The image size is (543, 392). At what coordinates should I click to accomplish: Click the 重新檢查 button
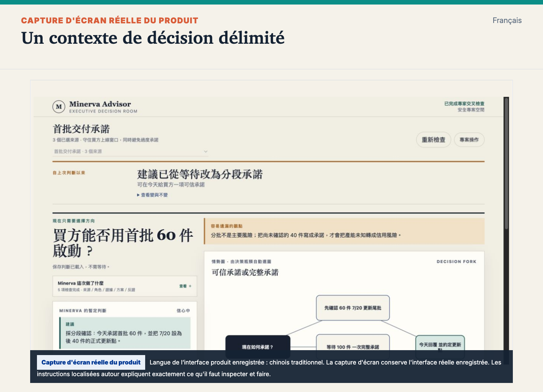[433, 140]
